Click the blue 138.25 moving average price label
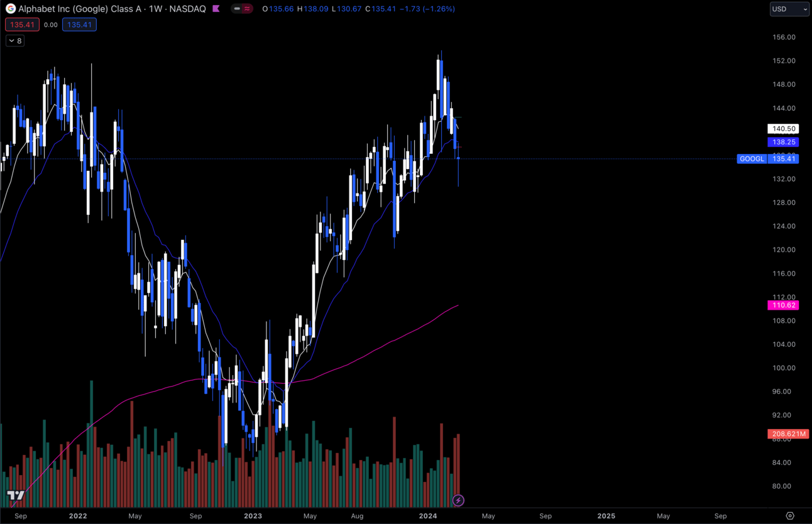This screenshot has width=812, height=524. point(784,143)
